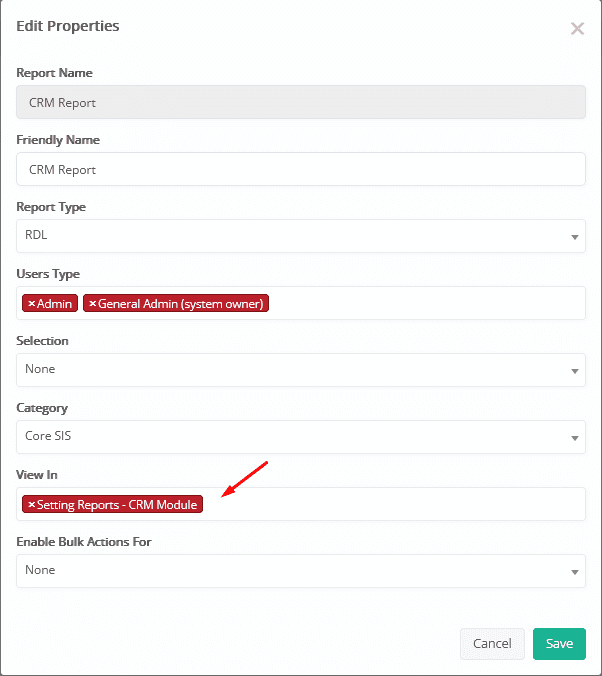
Task: Close the Edit Properties dialog with X
Action: (x=577, y=29)
